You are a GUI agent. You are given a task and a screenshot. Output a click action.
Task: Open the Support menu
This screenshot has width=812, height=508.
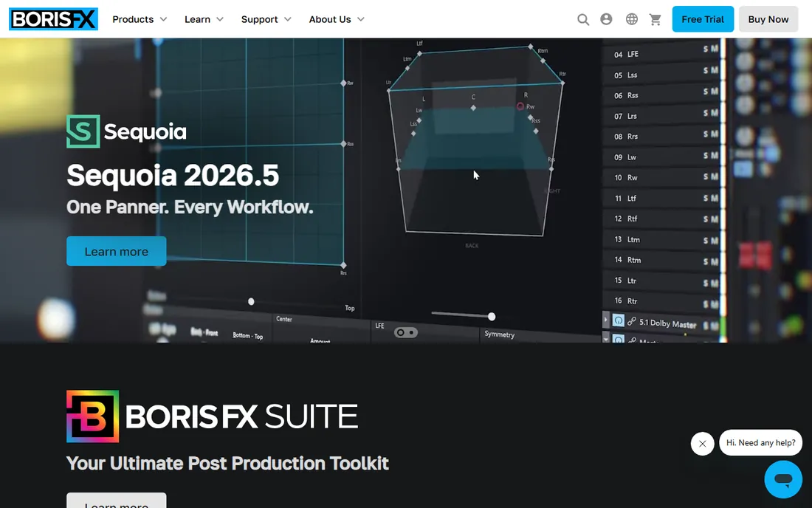(x=266, y=19)
